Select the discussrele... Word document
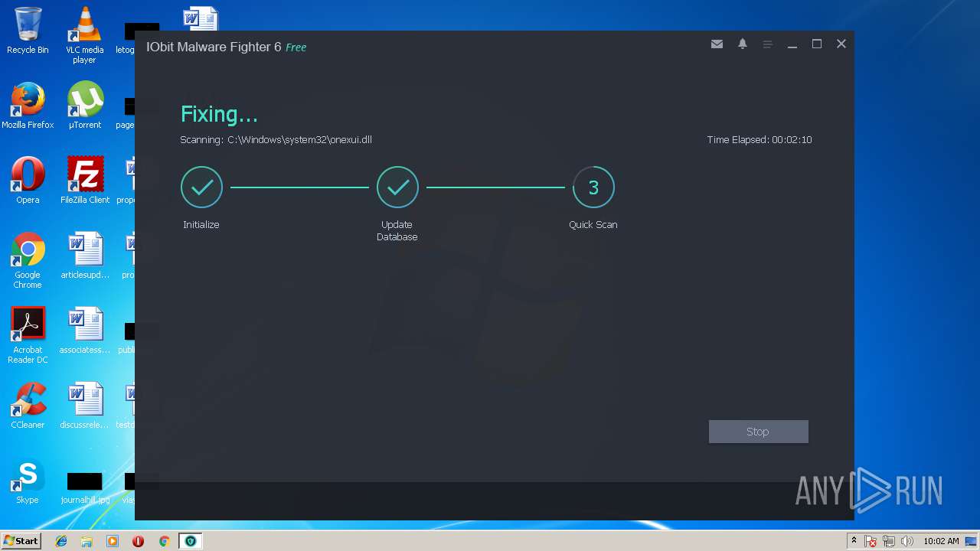The image size is (980, 551). [x=85, y=406]
